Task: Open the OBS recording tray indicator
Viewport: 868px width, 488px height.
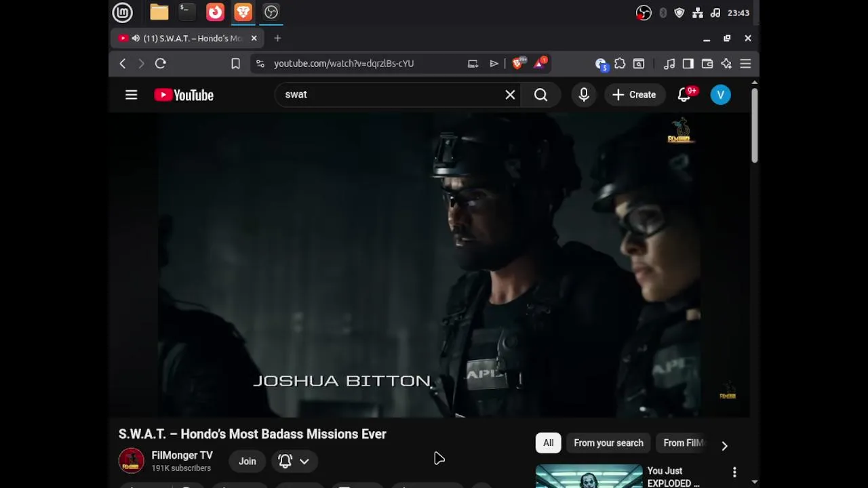Action: (644, 13)
